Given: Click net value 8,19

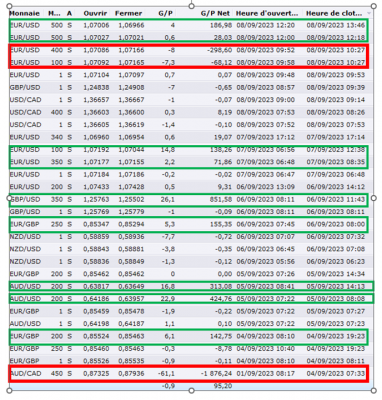Looking at the screenshot, I should 225,112.
